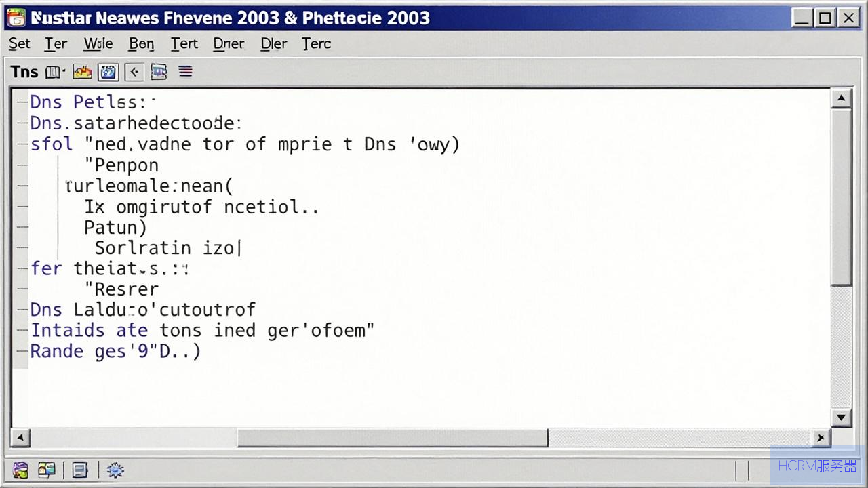Image resolution: width=868 pixels, height=488 pixels.
Task: Click the application icon in title bar
Action: tap(16, 18)
